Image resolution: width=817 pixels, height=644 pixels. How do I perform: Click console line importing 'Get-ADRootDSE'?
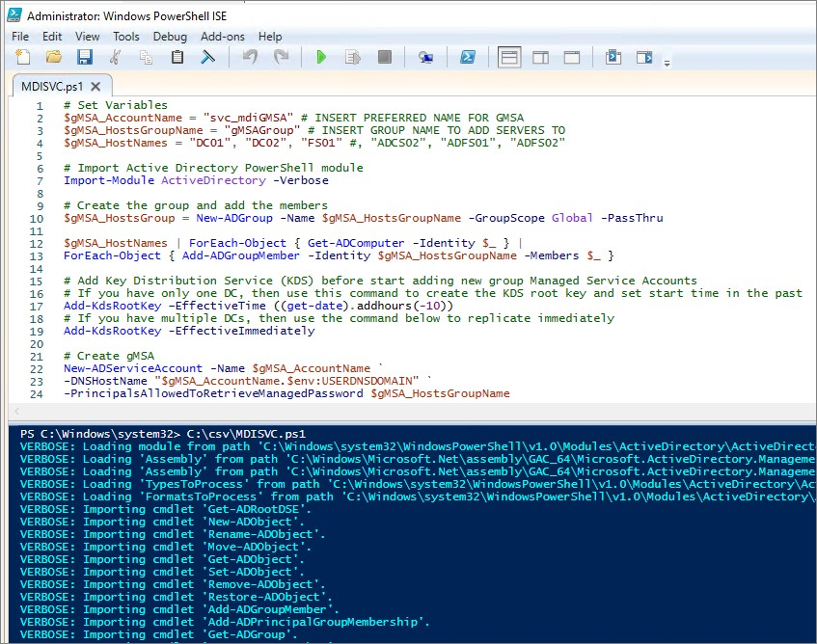tap(166, 509)
